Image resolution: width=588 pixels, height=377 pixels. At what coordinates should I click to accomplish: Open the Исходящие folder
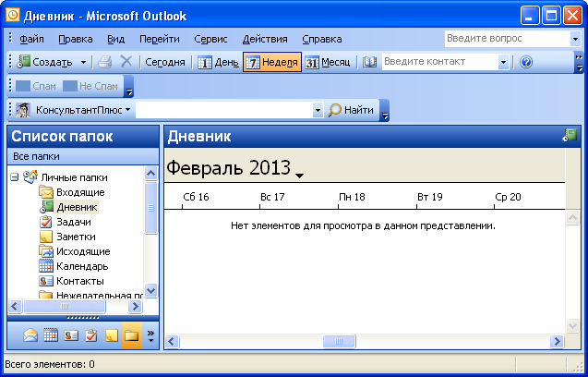(83, 251)
